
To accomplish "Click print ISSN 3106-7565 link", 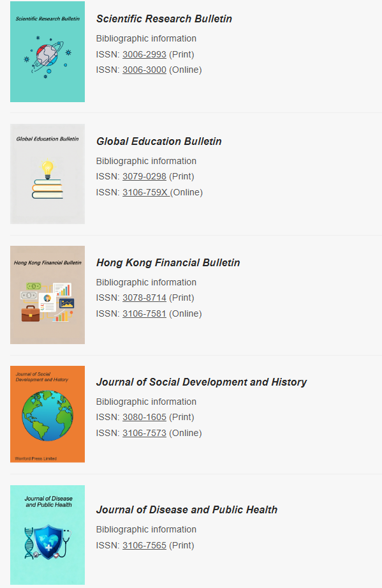I will 144,545.
